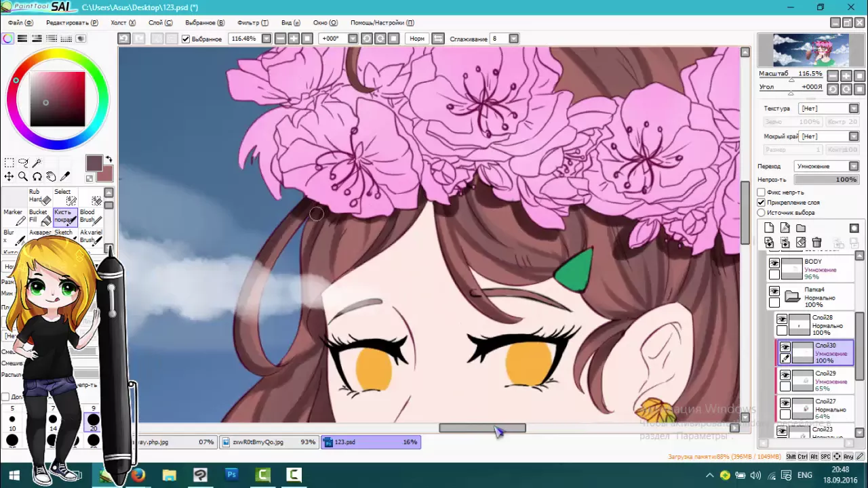Viewport: 868px width, 488px height.
Task: Click the navigator preview thumbnail
Action: coord(811,49)
